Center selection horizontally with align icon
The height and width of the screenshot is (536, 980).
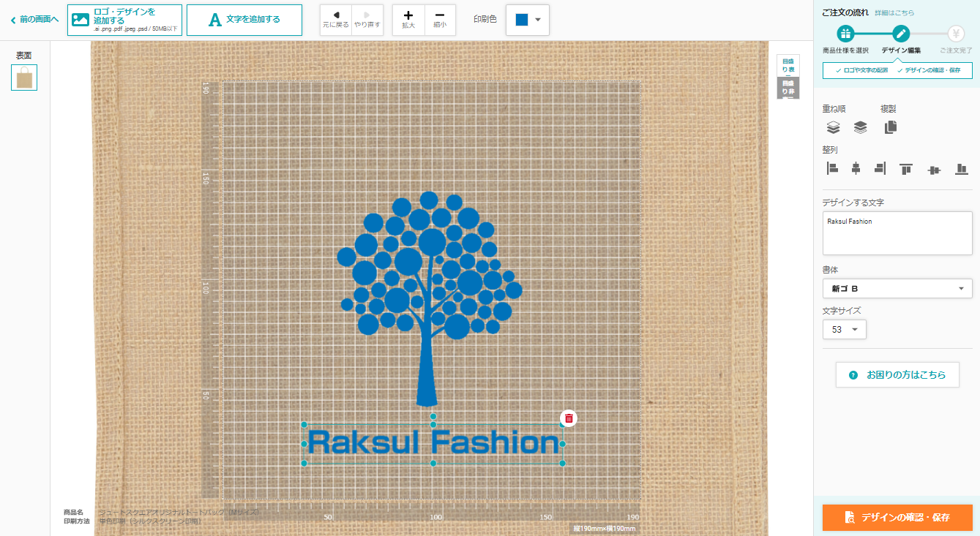[856, 169]
